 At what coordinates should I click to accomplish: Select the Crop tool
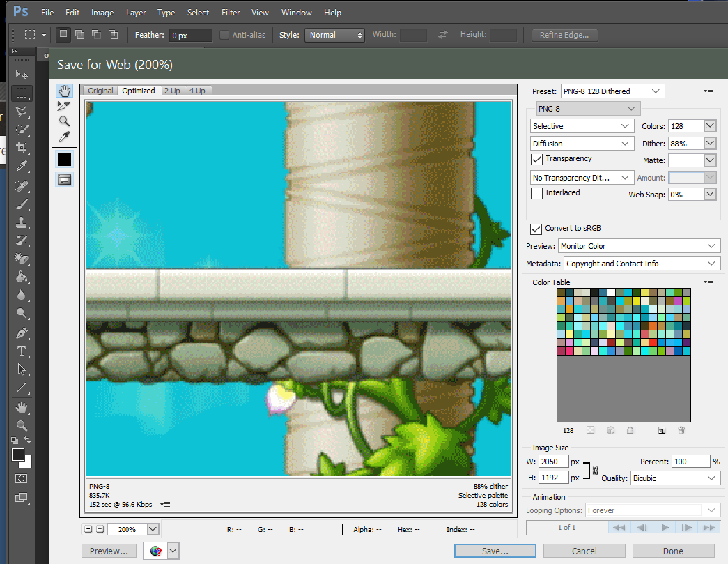tap(22, 148)
